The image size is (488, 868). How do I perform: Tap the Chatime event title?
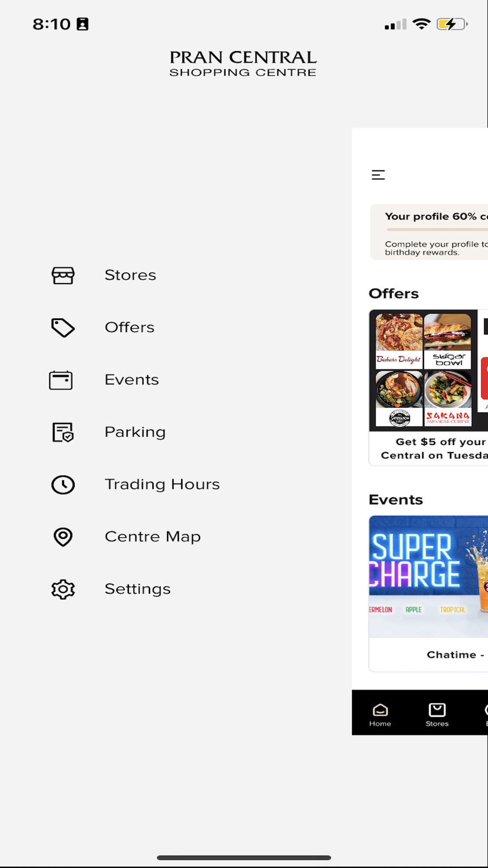(456, 655)
